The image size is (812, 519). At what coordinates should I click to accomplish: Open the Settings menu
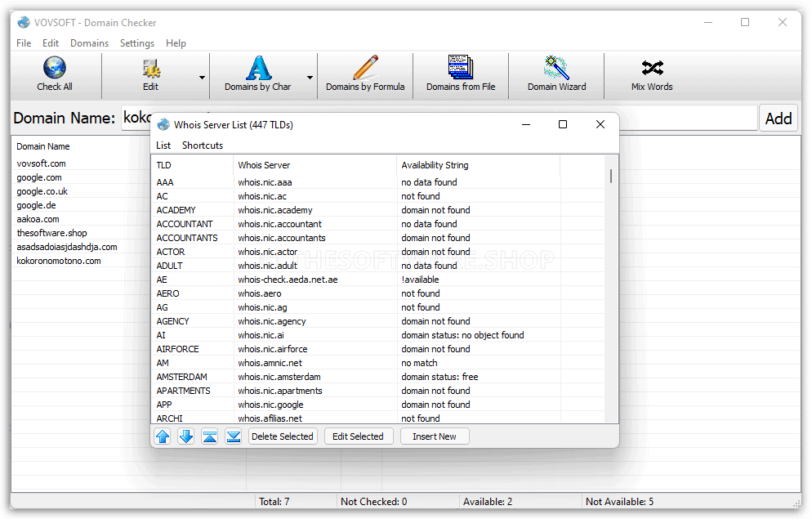(x=137, y=43)
